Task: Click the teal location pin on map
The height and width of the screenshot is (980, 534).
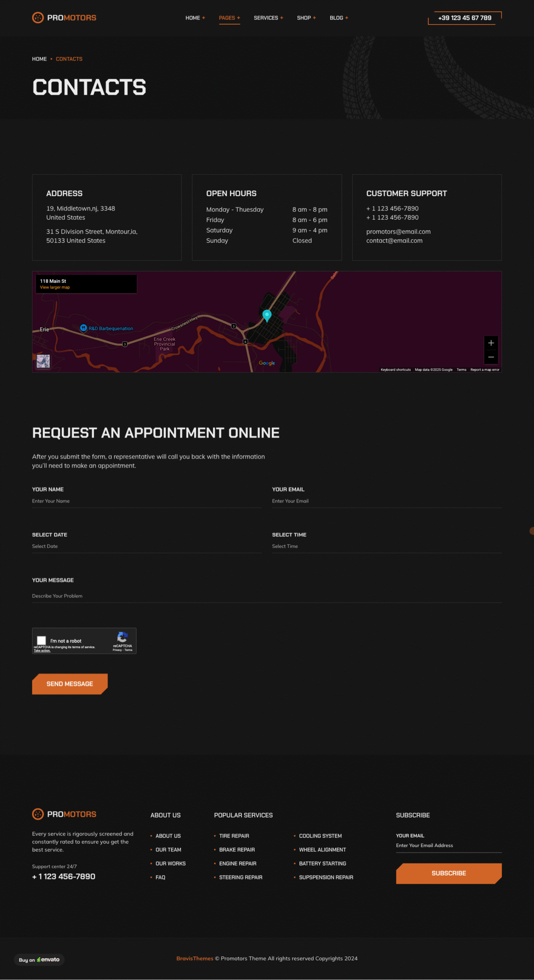Action: [267, 315]
